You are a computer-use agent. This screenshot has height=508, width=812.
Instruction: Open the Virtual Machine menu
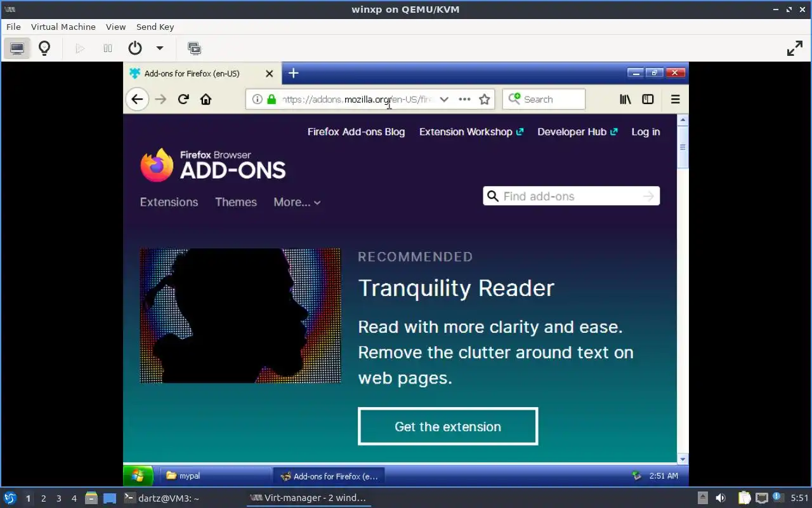63,27
